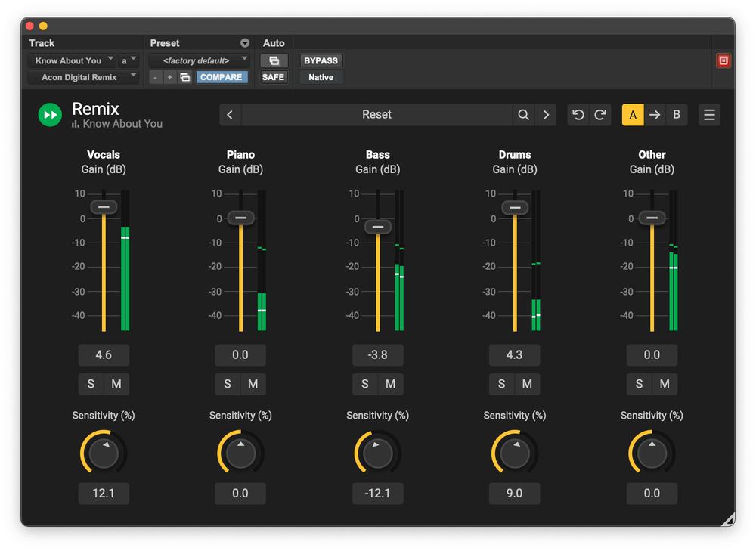The height and width of the screenshot is (551, 756).
Task: Expand the Acon Digital Remix plugin selector
Action: [x=83, y=77]
